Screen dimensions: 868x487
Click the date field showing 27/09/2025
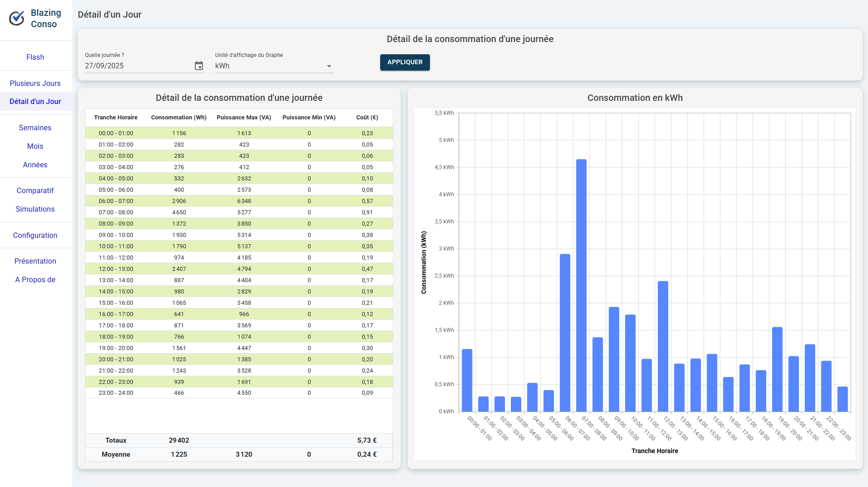[136, 66]
